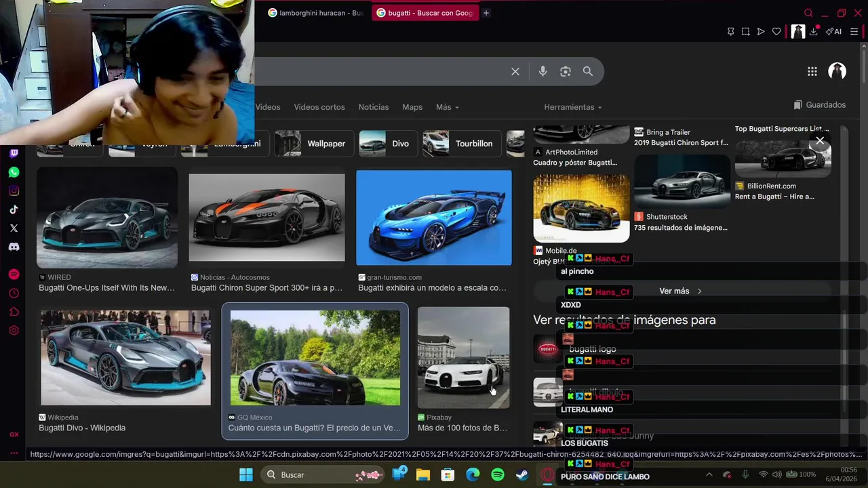The width and height of the screenshot is (868, 488).
Task: Click the pinboard pin icon in toolbar
Action: pyautogui.click(x=730, y=31)
